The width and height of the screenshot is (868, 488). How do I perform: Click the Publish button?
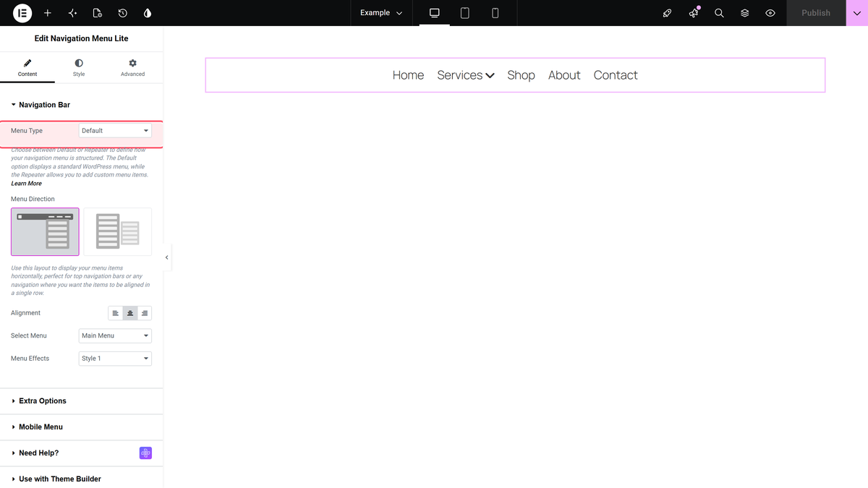pyautogui.click(x=816, y=13)
